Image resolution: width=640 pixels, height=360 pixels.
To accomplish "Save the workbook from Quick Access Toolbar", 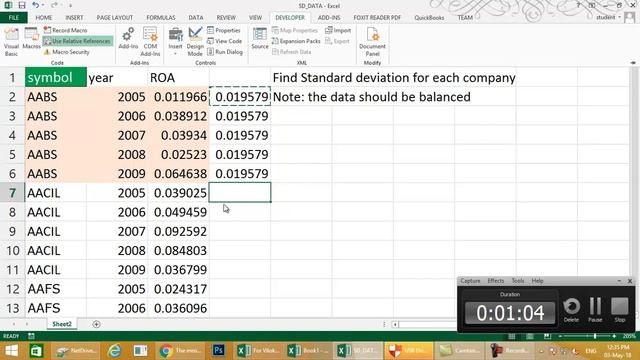I will pyautogui.click(x=22, y=5).
